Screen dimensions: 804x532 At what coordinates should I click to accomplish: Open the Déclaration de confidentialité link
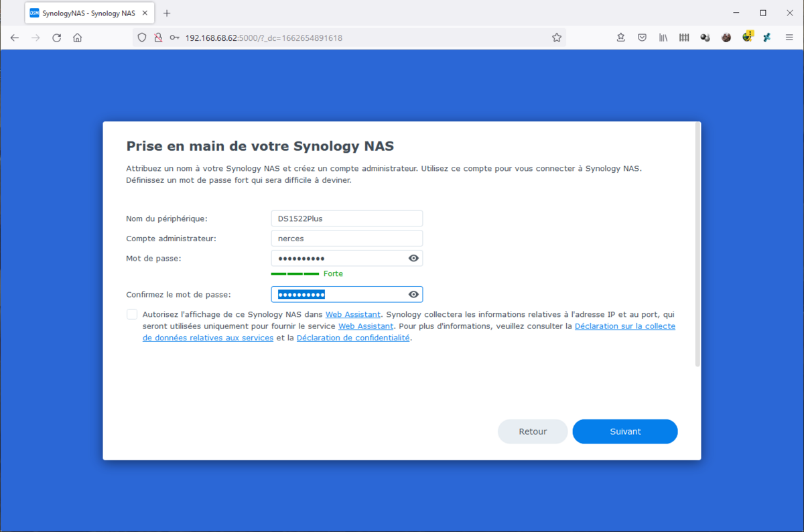click(353, 338)
